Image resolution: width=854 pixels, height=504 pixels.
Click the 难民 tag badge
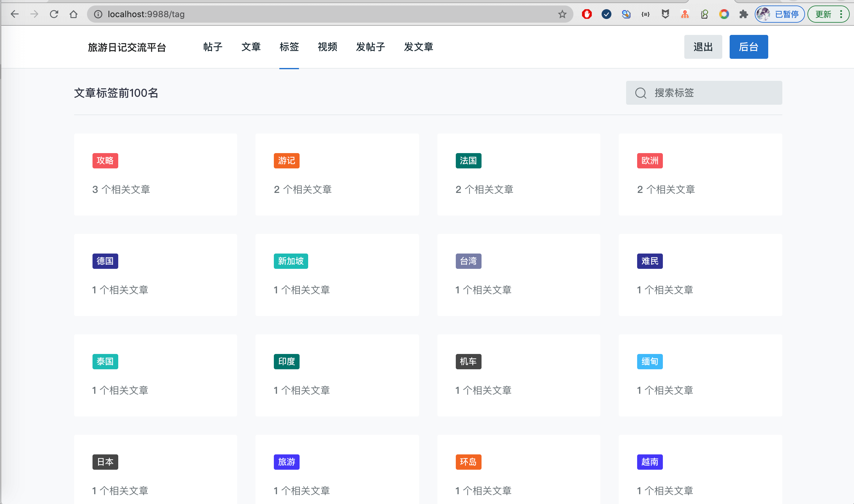click(x=649, y=261)
